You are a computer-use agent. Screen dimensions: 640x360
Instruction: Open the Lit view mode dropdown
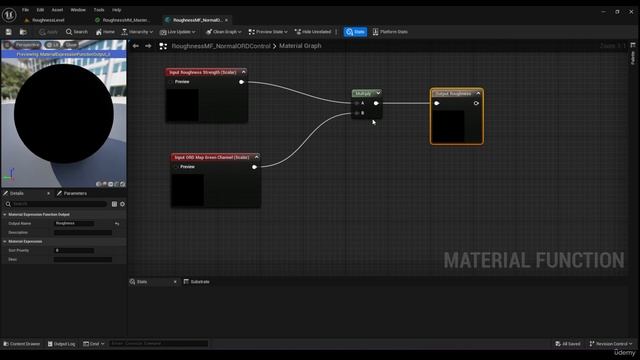pos(53,45)
